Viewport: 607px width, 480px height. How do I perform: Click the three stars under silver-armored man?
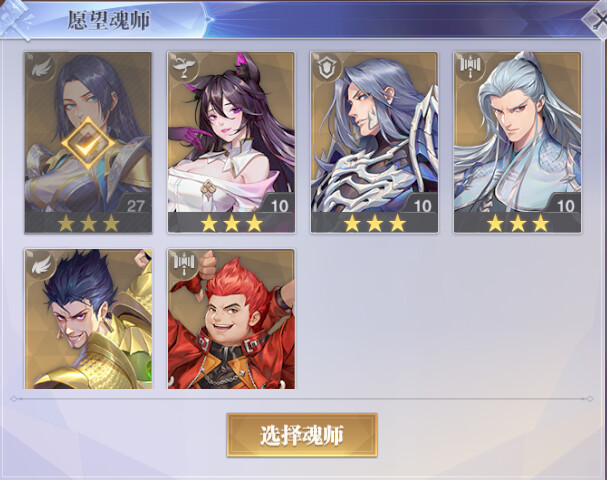coord(375,224)
